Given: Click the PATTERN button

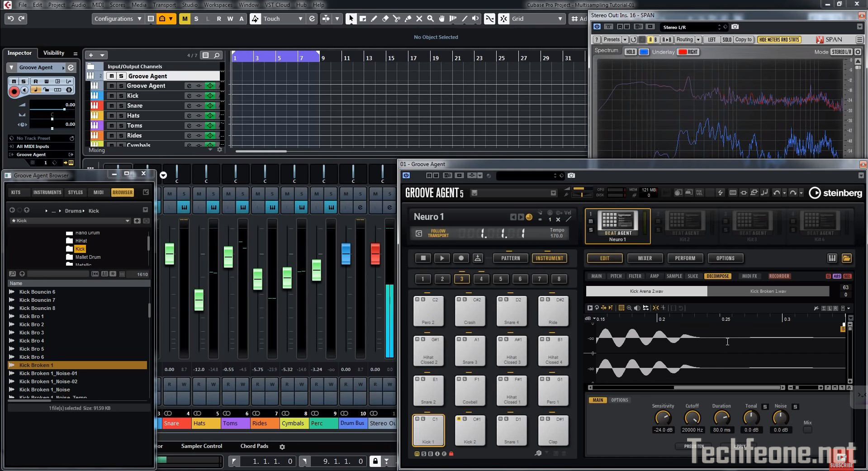Looking at the screenshot, I should coord(510,258).
